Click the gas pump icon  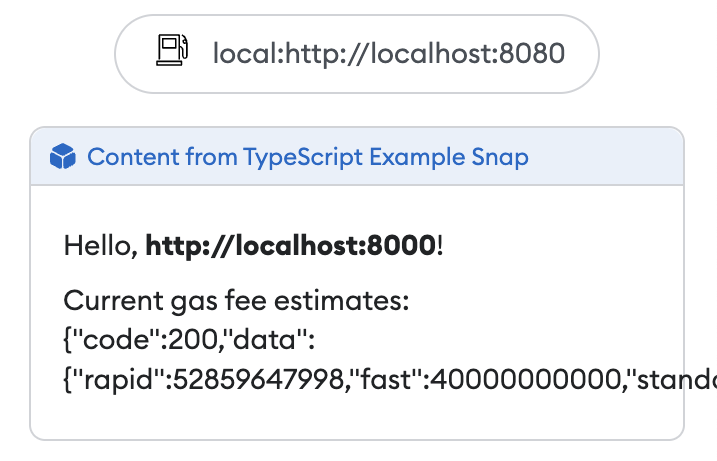coord(172,52)
